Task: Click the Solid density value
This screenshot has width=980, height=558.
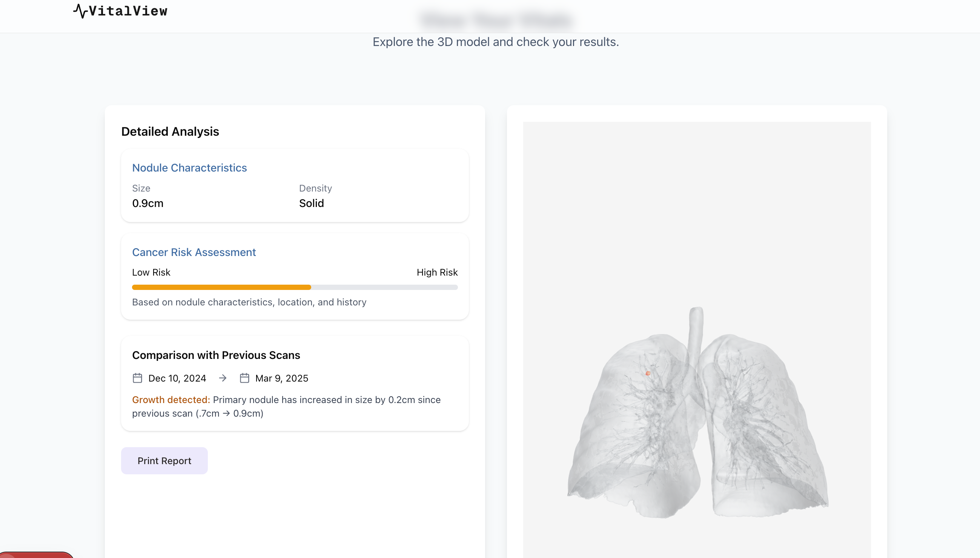Action: tap(311, 203)
